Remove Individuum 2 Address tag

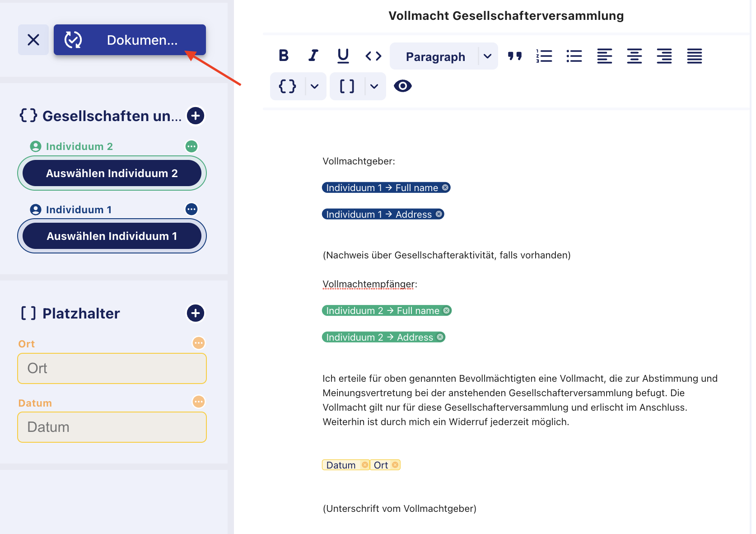coord(440,337)
